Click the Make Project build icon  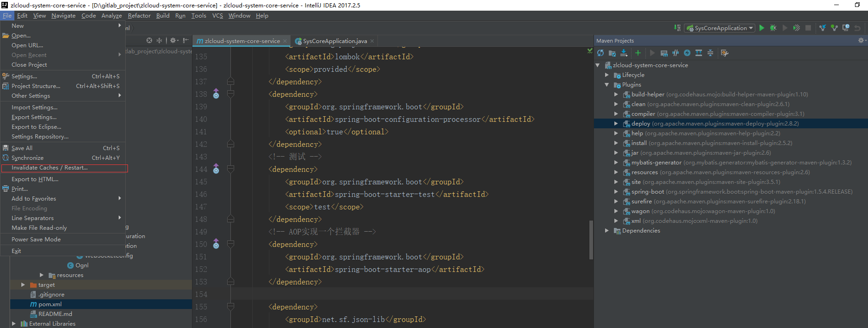point(677,28)
